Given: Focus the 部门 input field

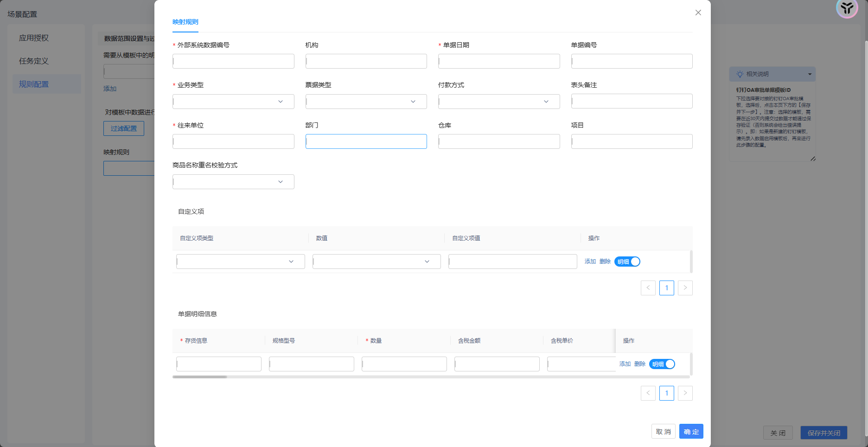Looking at the screenshot, I should [x=366, y=141].
